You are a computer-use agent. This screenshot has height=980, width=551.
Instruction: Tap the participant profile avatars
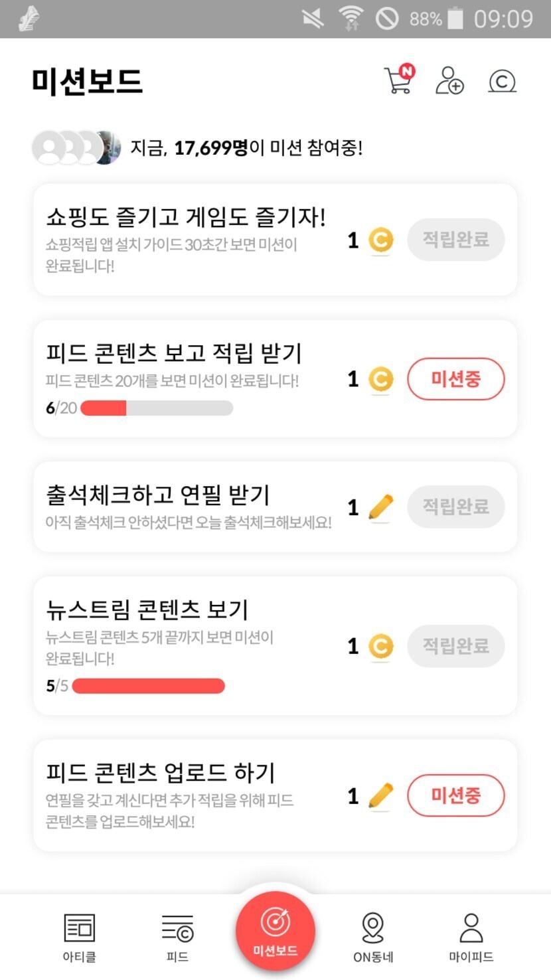tap(76, 147)
